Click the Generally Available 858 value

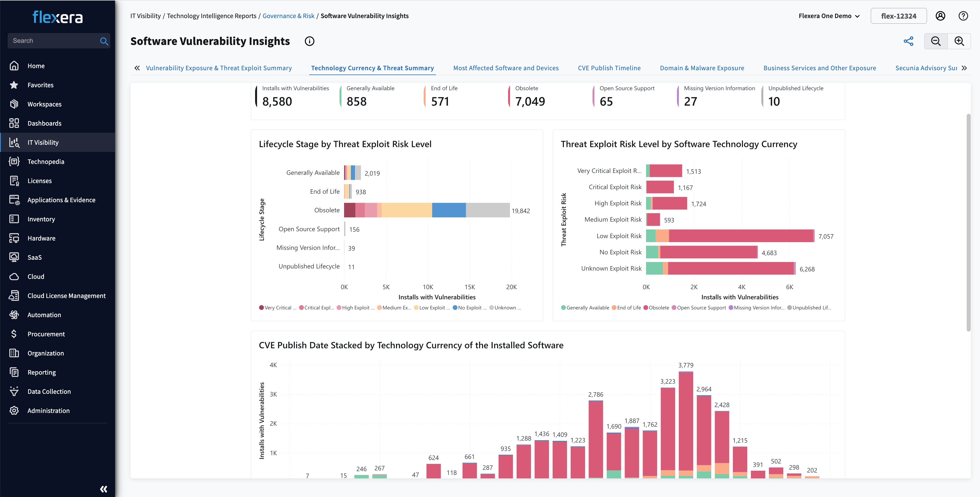click(357, 101)
